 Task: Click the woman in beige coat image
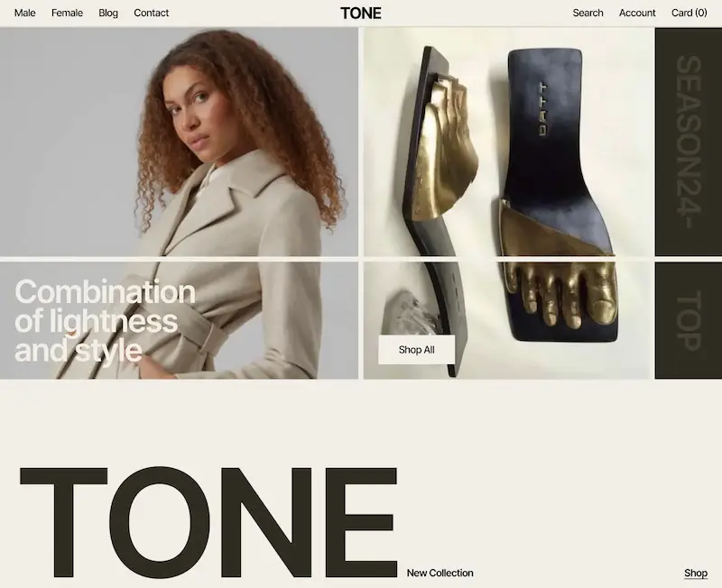point(179,142)
